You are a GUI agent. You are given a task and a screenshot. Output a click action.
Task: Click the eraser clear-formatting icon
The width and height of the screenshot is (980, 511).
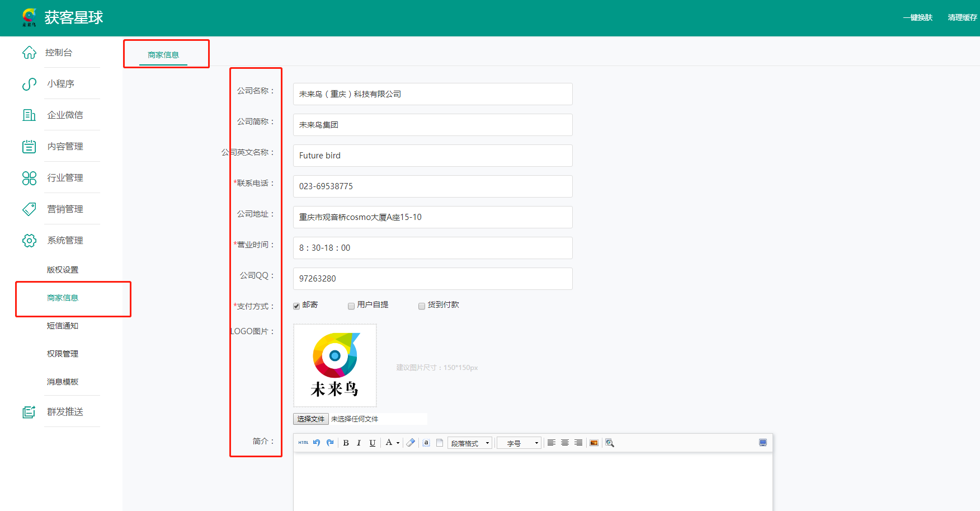(x=411, y=443)
